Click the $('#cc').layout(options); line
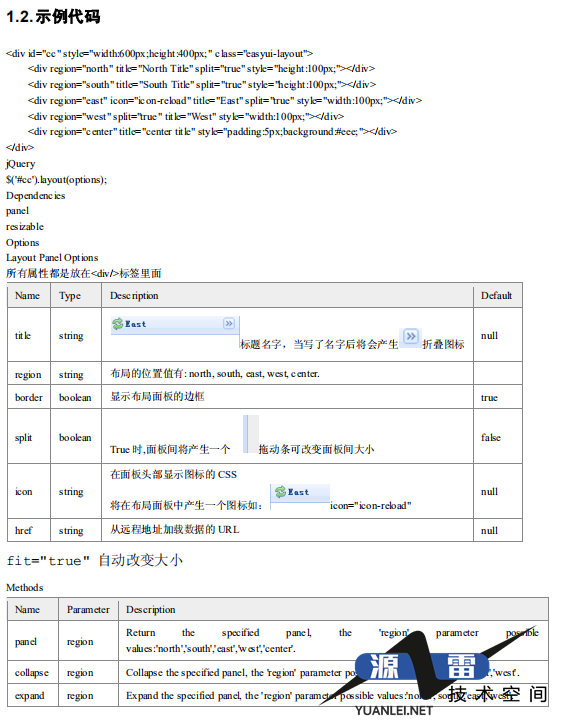 click(56, 180)
